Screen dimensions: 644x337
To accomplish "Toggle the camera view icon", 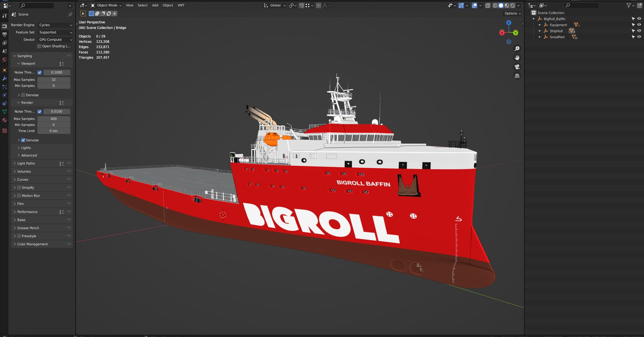I will click(517, 67).
